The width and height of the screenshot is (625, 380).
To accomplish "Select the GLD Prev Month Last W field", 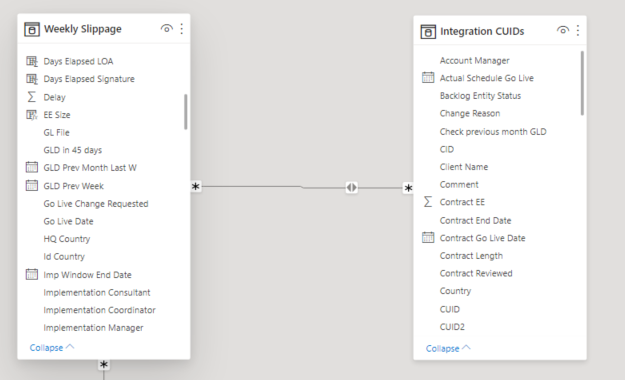I will click(x=90, y=167).
